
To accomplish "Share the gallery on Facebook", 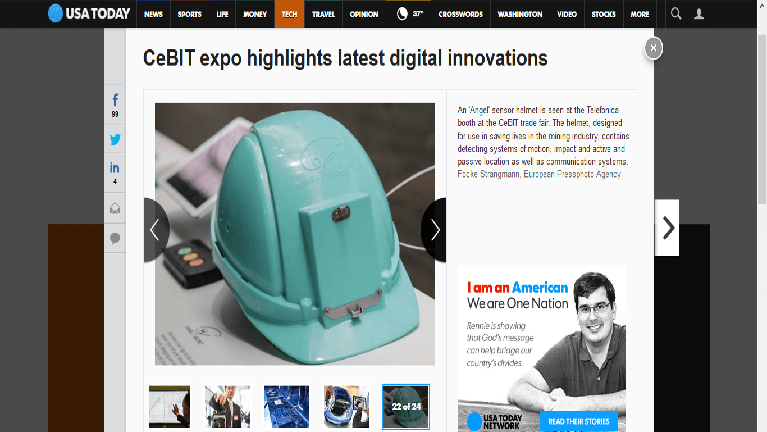I will coord(115,105).
